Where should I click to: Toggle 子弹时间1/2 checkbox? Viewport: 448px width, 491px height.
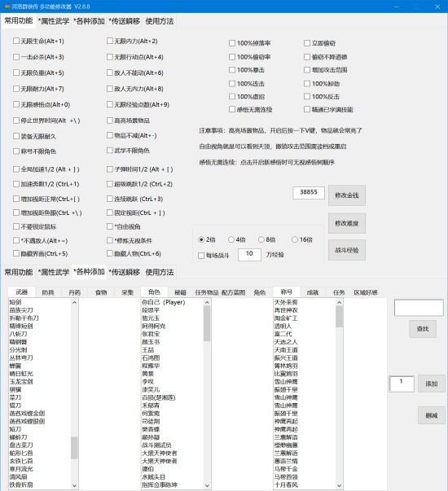pyautogui.click(x=110, y=169)
